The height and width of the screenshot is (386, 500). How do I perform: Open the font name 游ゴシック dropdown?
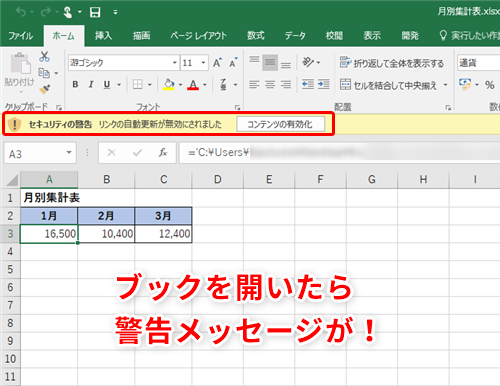[175, 63]
